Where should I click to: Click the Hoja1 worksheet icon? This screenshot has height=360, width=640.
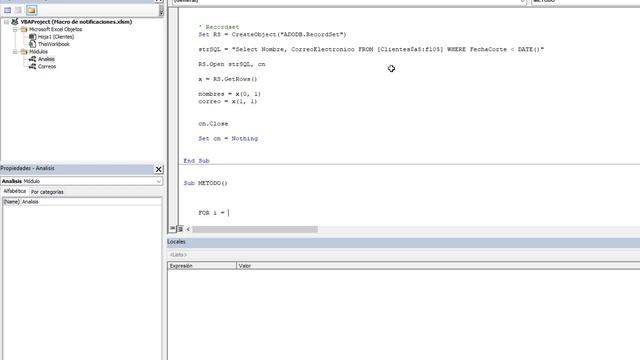click(33, 37)
